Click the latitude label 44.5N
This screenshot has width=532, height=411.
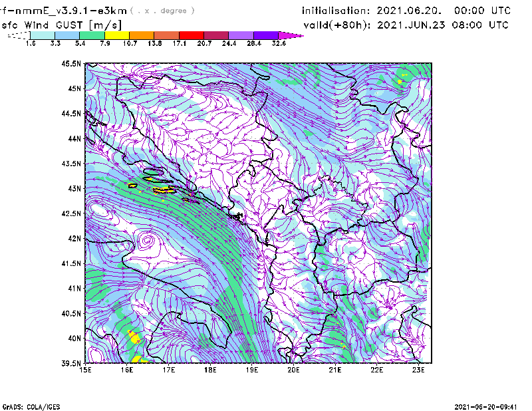[x=71, y=113]
